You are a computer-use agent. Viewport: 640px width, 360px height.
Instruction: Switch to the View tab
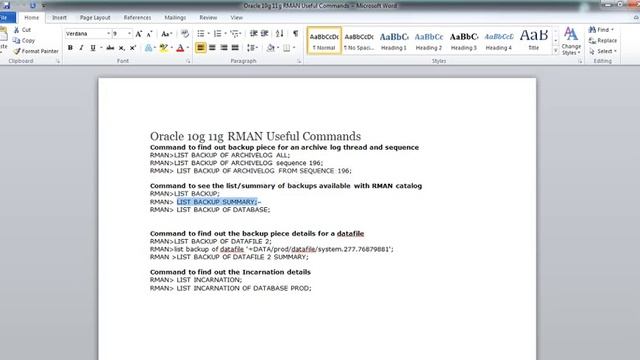236,18
